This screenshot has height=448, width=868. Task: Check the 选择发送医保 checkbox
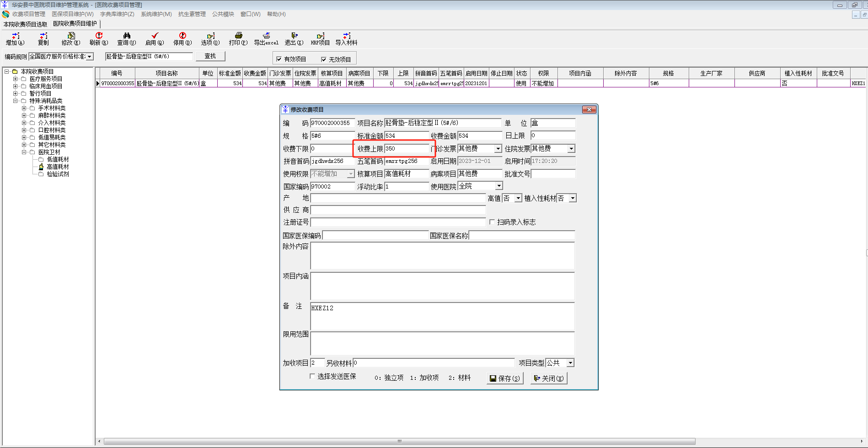(x=312, y=376)
